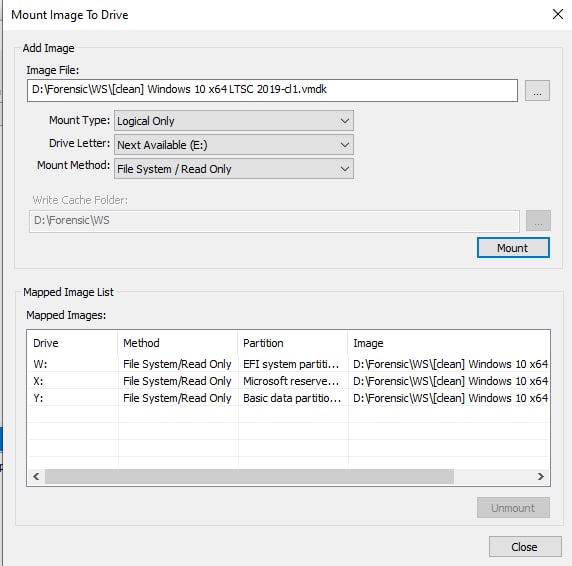
Task: Click the EFI system partition cell
Action: click(x=293, y=364)
